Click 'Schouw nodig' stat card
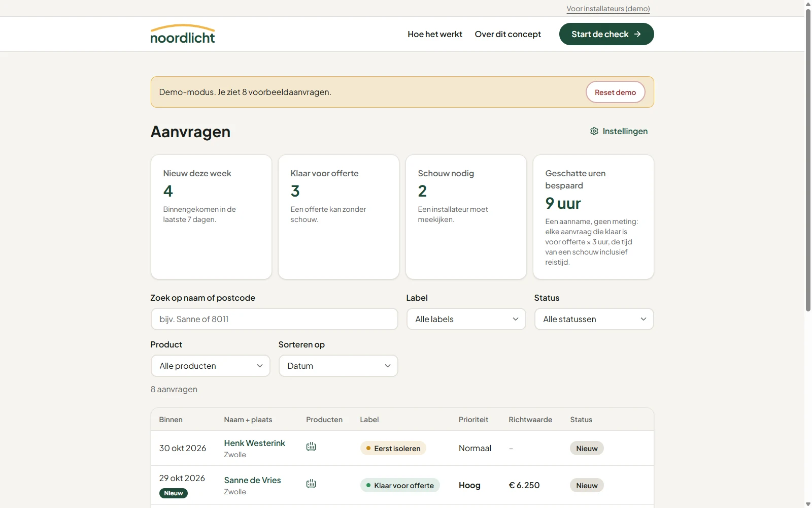This screenshot has height=508, width=812. (x=466, y=217)
